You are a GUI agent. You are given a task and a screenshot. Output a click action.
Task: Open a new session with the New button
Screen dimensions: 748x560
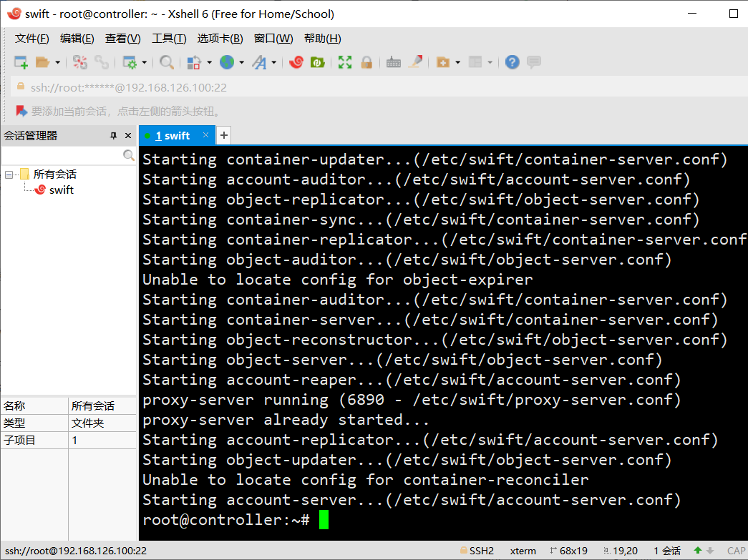[20, 63]
